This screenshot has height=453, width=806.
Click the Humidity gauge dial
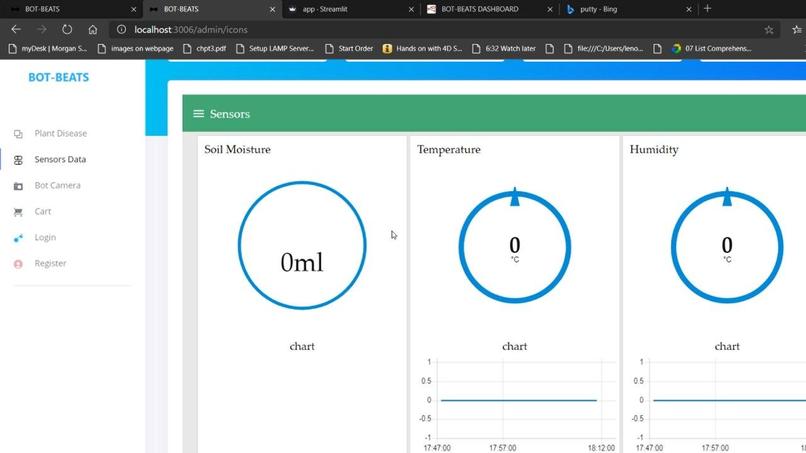727,246
